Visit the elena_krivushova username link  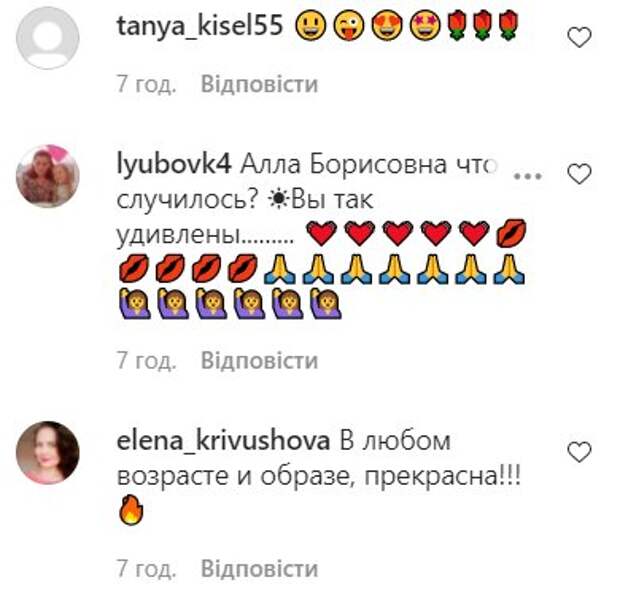[x=223, y=441]
